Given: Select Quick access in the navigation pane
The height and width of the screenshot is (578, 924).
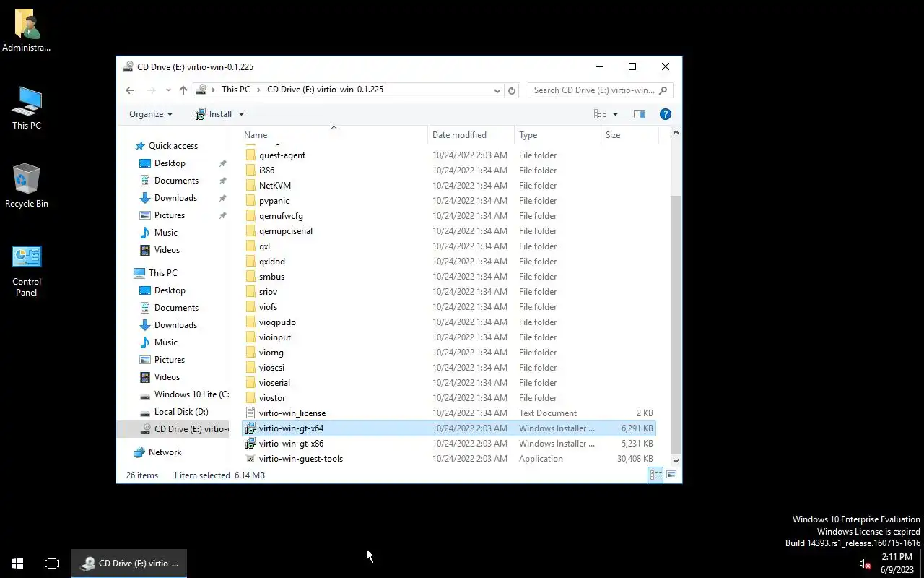Looking at the screenshot, I should coord(173,146).
